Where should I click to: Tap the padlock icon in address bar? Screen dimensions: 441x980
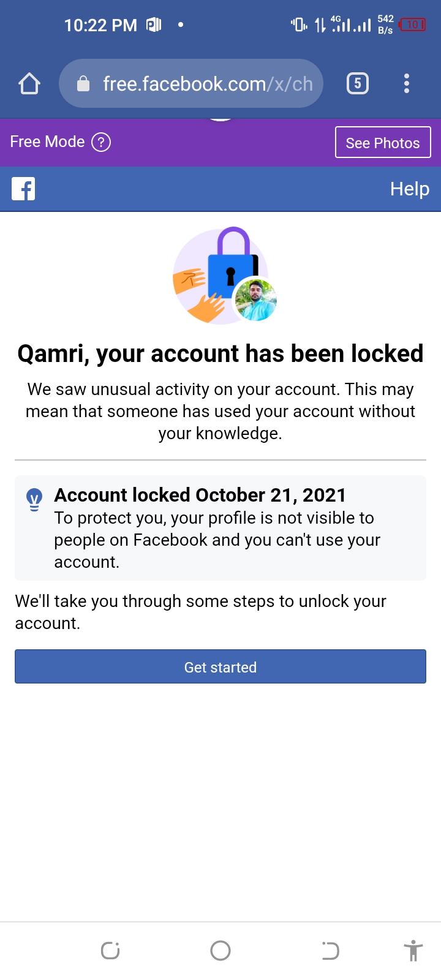[83, 84]
